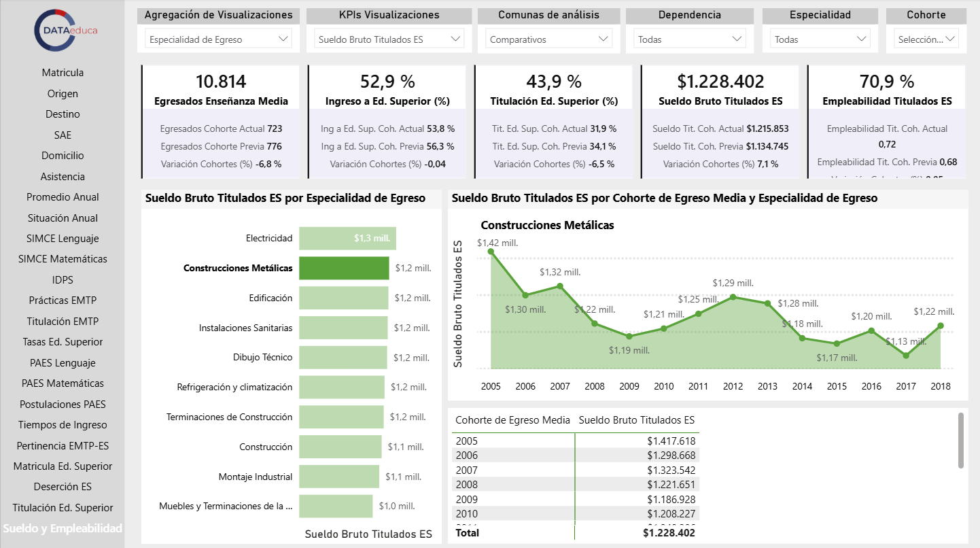This screenshot has height=548, width=980.
Task: Expand the Dependencia filter dropdown
Action: coord(689,39)
